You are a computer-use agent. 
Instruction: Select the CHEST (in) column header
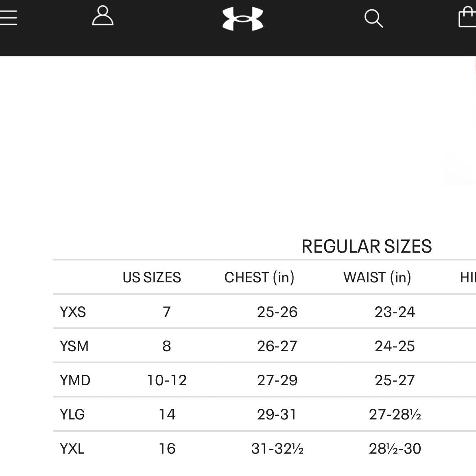259,277
